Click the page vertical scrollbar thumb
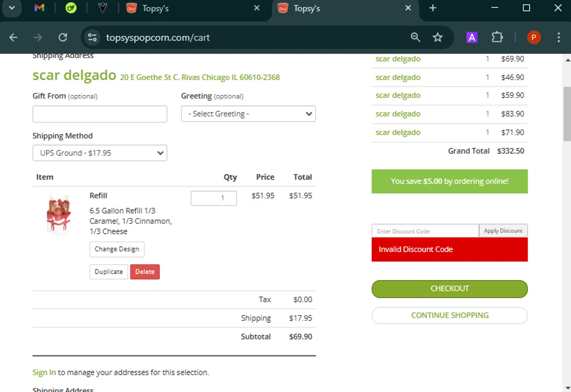The height and width of the screenshot is (392, 571). pyautogui.click(x=567, y=114)
